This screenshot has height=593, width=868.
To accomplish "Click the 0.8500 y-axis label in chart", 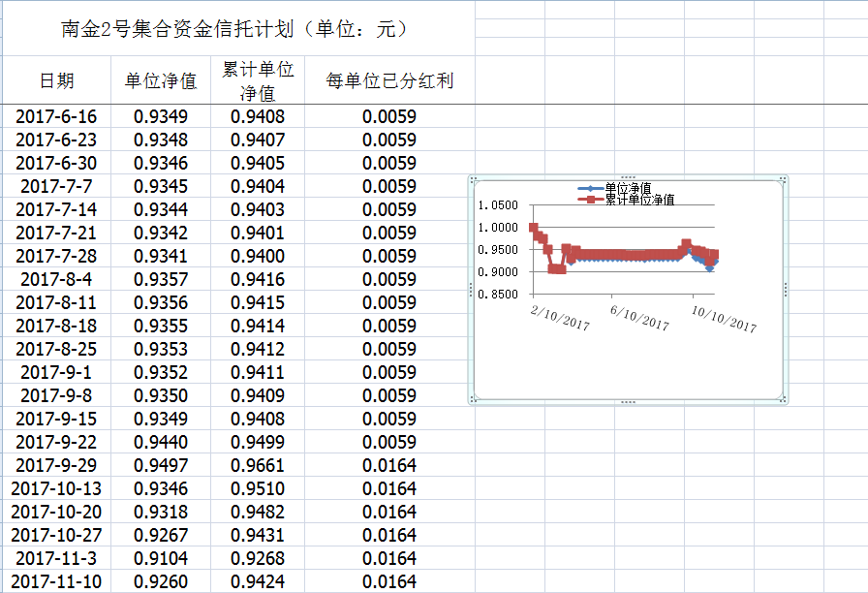I will [x=499, y=295].
